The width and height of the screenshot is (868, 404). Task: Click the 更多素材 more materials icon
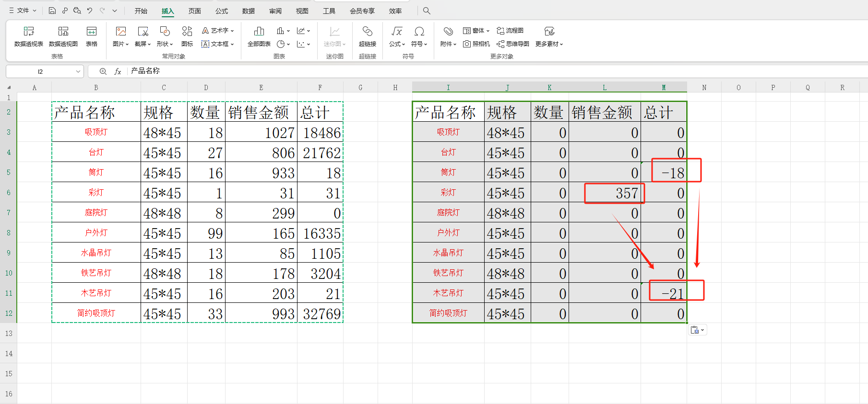point(549,32)
